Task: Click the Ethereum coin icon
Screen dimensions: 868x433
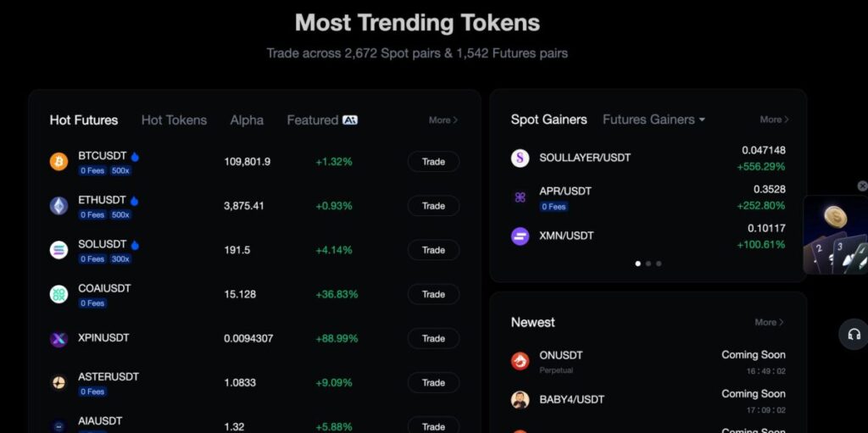Action: 58,206
